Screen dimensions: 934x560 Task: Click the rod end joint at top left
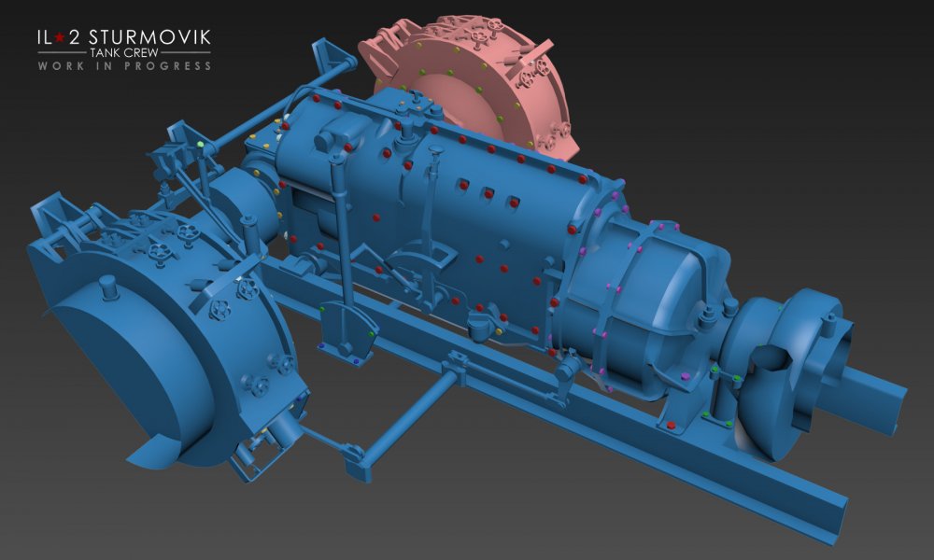click(342, 65)
